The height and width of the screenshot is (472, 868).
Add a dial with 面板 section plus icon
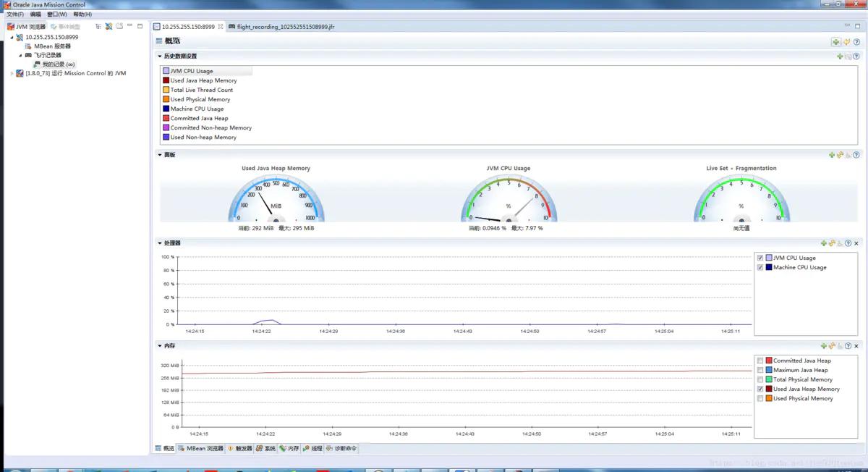click(832, 155)
